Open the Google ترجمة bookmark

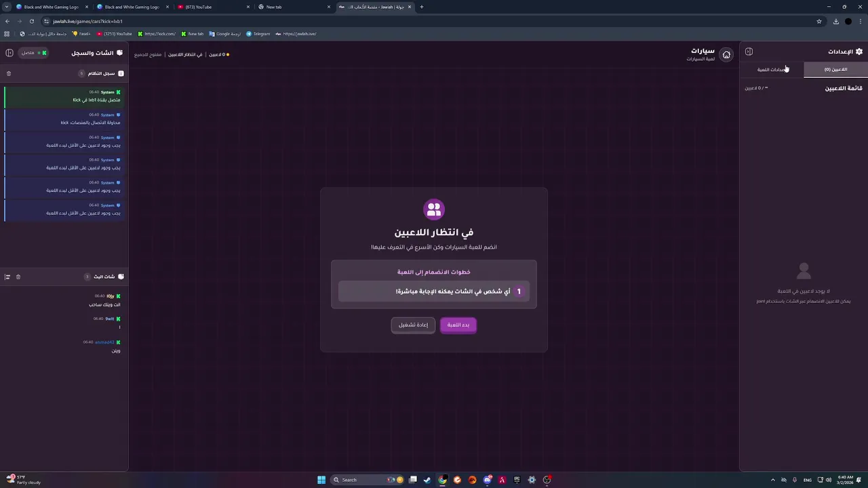(224, 34)
